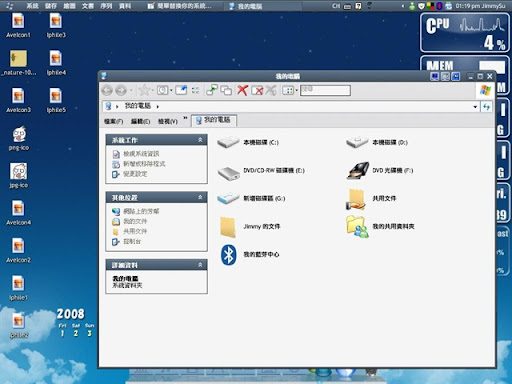The image size is (512, 384).
Task: Click the CH language indicator in top panel
Action: 336,6
